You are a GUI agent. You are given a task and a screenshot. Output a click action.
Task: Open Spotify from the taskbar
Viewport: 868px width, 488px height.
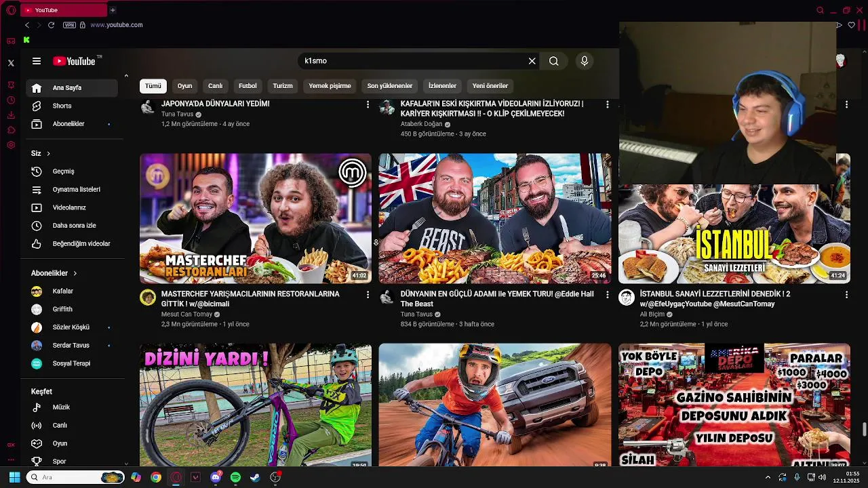pyautogui.click(x=235, y=477)
